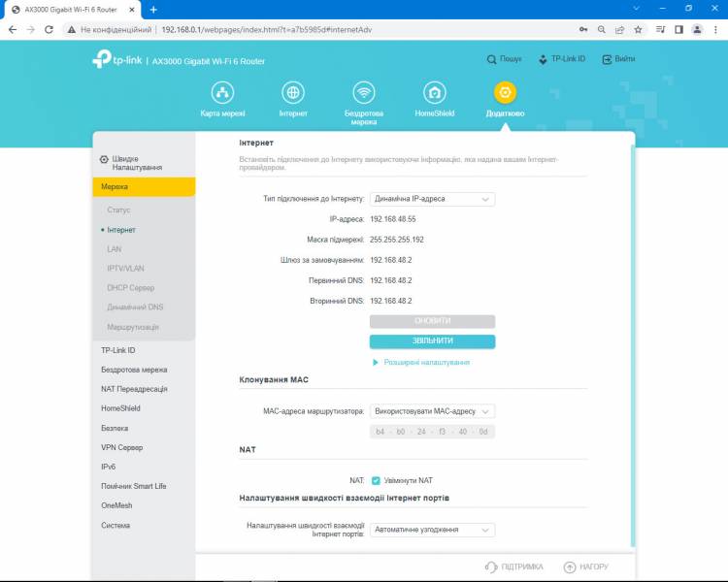
Task: Close the AX3000 router tab
Action: pos(132,10)
